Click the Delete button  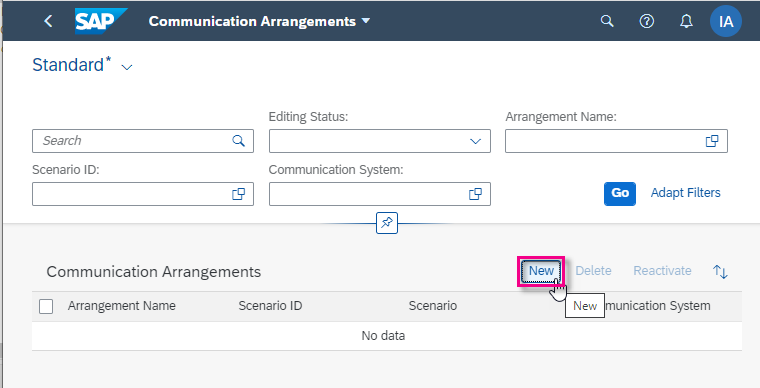593,271
